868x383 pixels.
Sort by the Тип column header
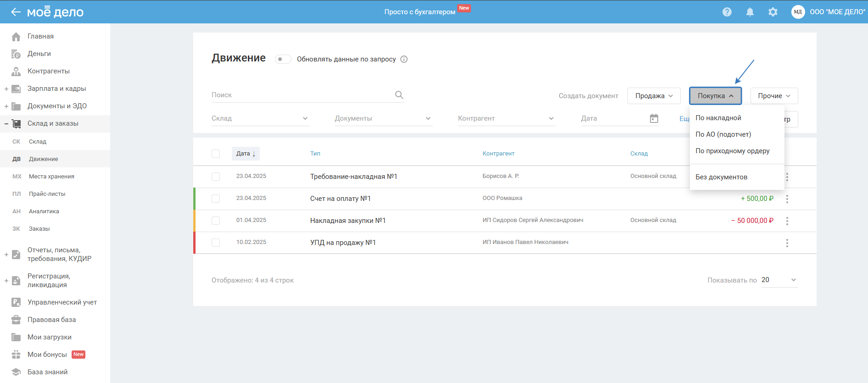click(x=315, y=154)
